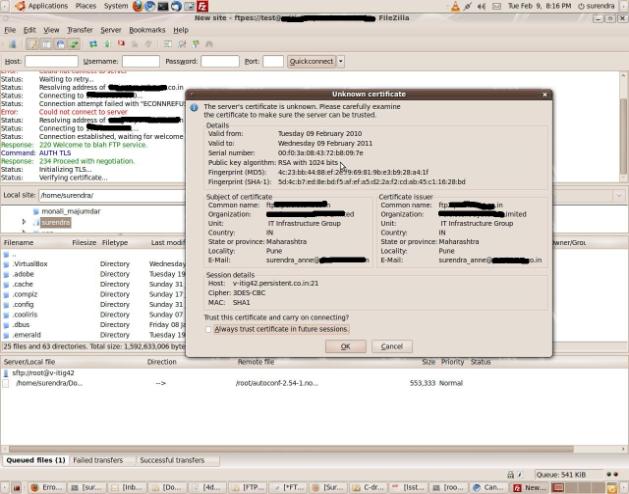
Task: Open the Bookmarks menu
Action: (147, 30)
